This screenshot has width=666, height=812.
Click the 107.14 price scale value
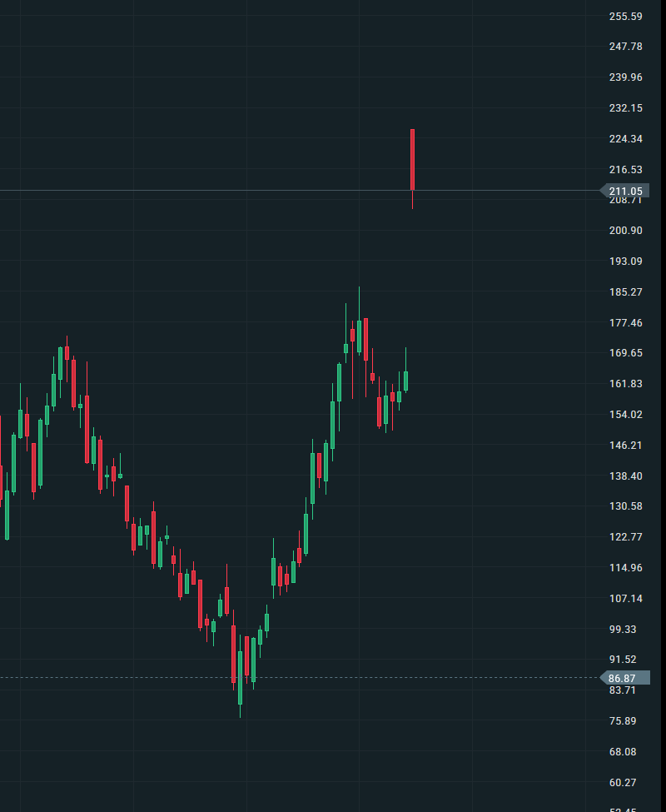pos(625,599)
